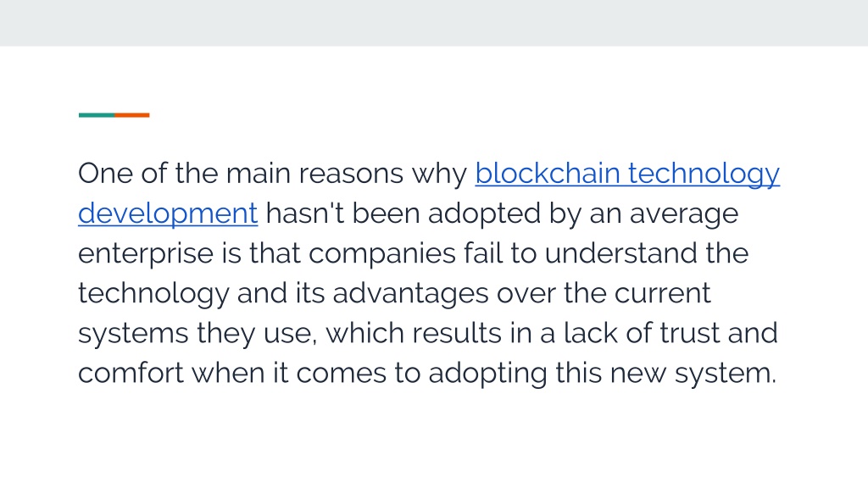Click the word 'blockchain' in the link
868x488 pixels.
pyautogui.click(x=547, y=173)
